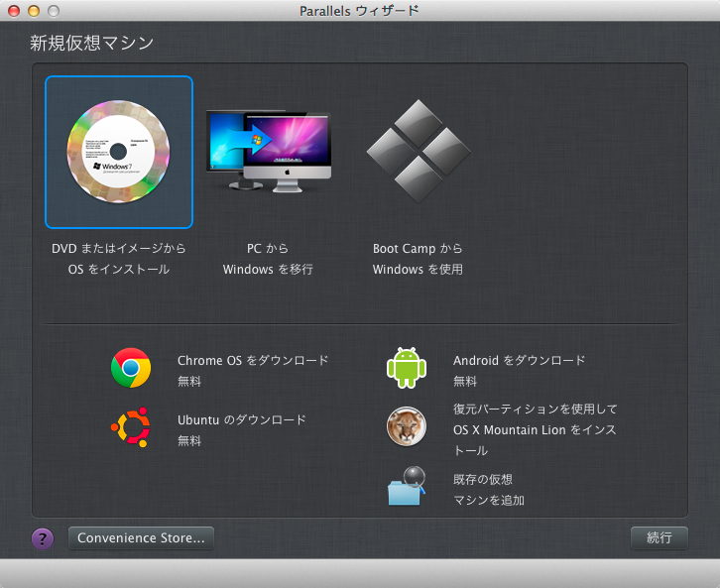This screenshot has height=588, width=720.
Task: Click the Parallels ウィザード window title
Action: pos(359,11)
